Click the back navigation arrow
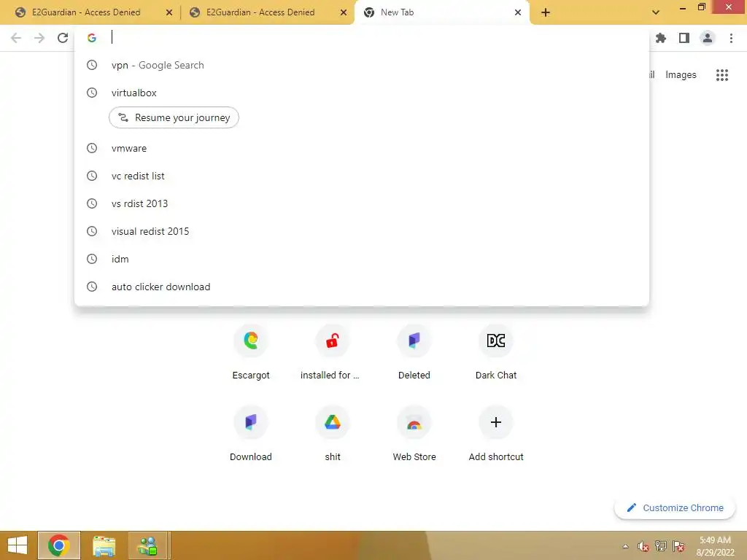This screenshot has height=560, width=747. [16, 38]
